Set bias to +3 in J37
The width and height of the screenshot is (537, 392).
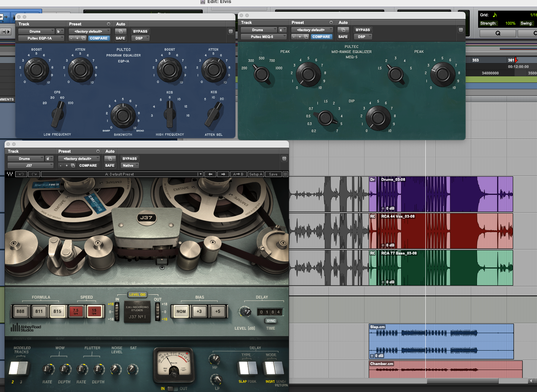tap(199, 311)
